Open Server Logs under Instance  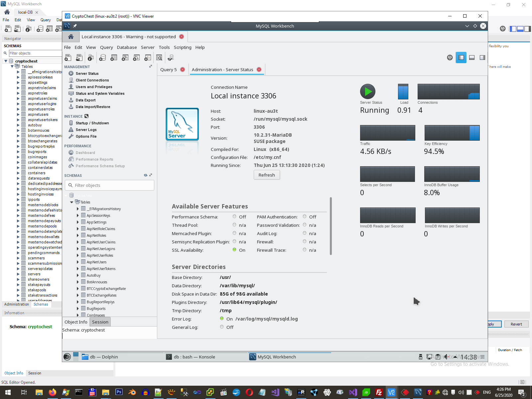pos(86,130)
